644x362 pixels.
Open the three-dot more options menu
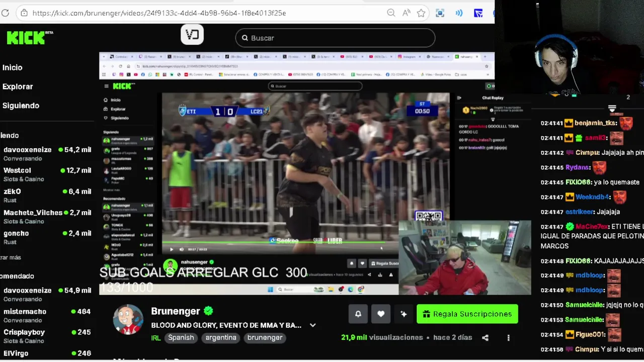click(508, 338)
